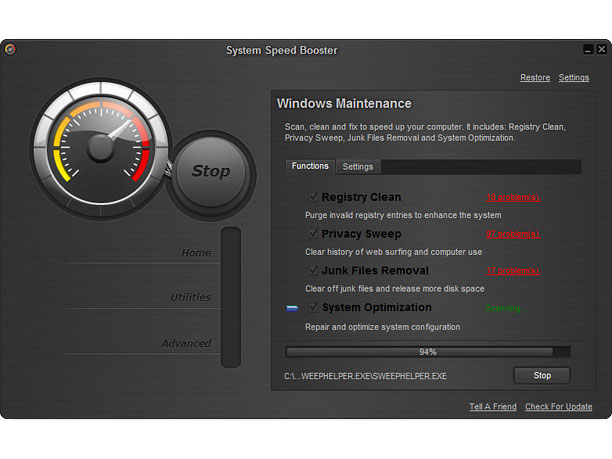The height and width of the screenshot is (459, 612).
Task: View the 17 problem(s) junk files result
Action: pyautogui.click(x=513, y=270)
